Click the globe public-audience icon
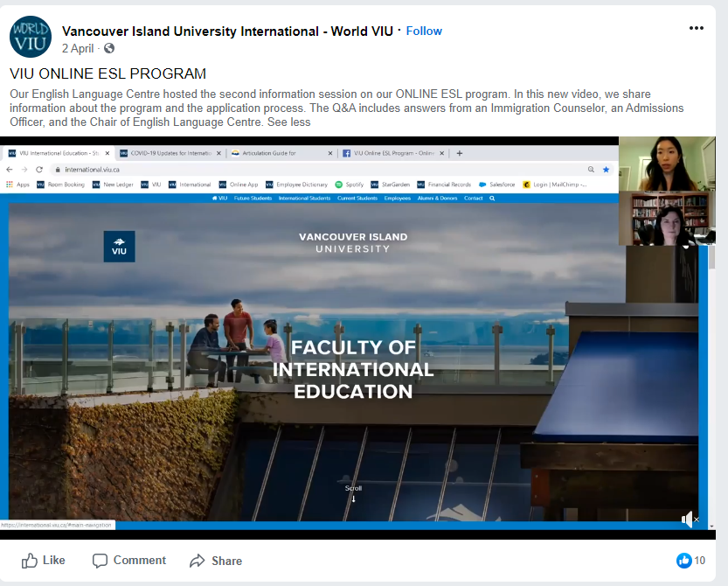This screenshot has height=586, width=728. 109,49
